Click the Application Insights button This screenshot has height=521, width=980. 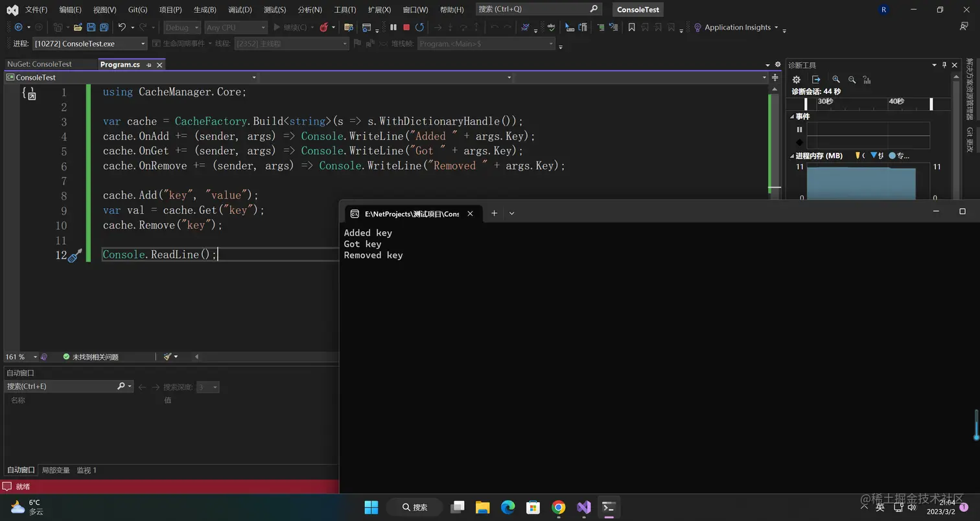point(732,27)
